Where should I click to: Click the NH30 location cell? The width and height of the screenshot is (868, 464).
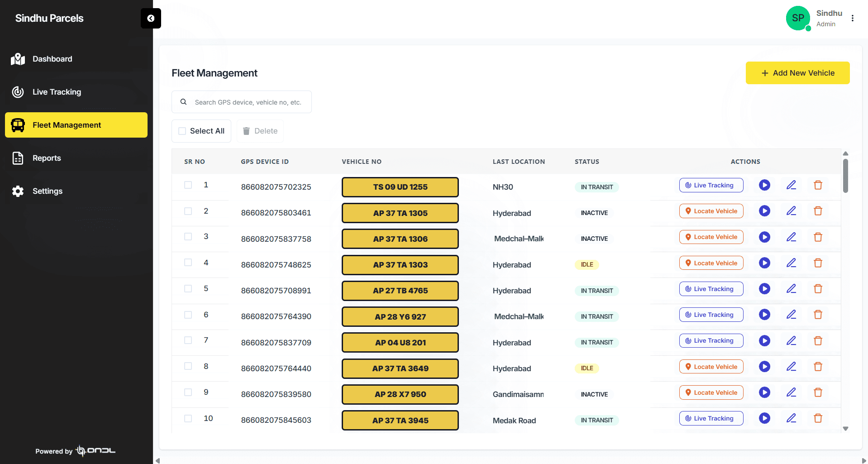[503, 187]
